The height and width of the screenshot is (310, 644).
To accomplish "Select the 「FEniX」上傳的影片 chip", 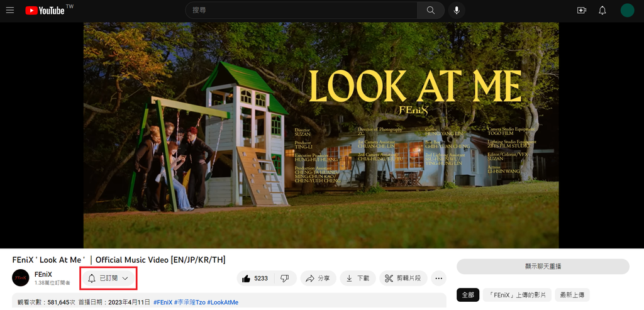I will (x=517, y=295).
